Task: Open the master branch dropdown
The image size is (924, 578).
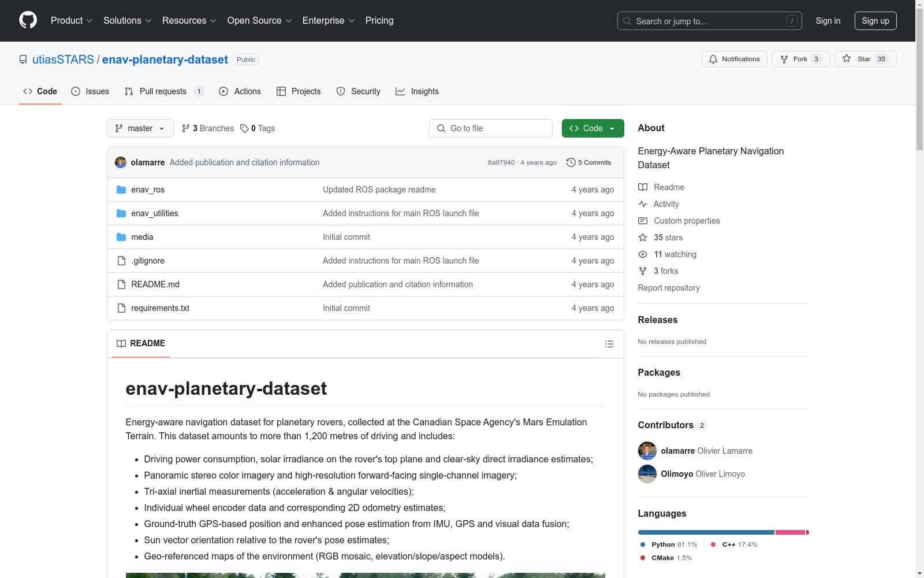Action: 140,128
